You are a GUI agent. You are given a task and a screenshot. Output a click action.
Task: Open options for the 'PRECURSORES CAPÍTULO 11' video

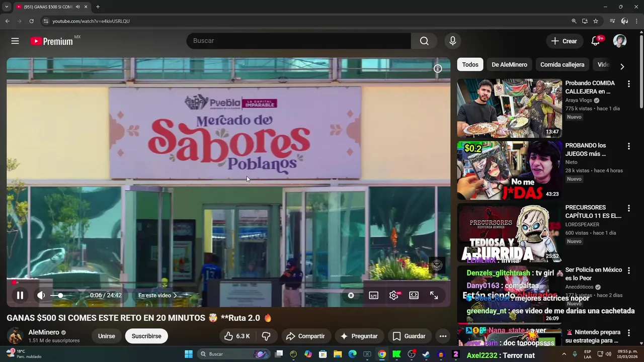[628, 208]
